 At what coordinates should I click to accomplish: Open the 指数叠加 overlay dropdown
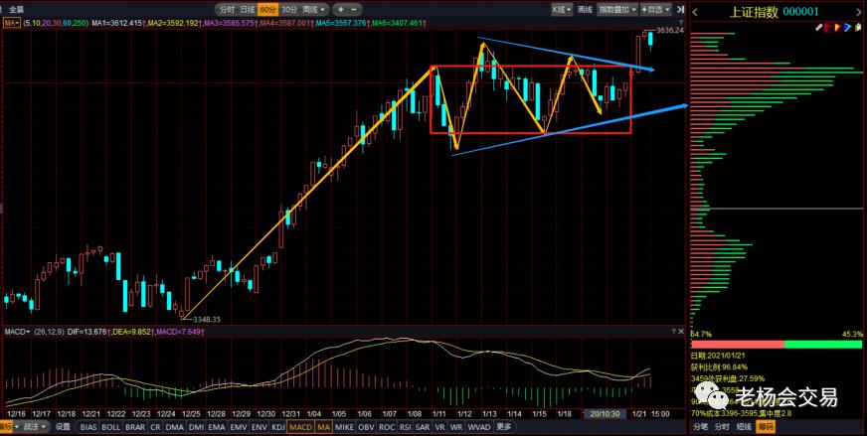[x=617, y=9]
